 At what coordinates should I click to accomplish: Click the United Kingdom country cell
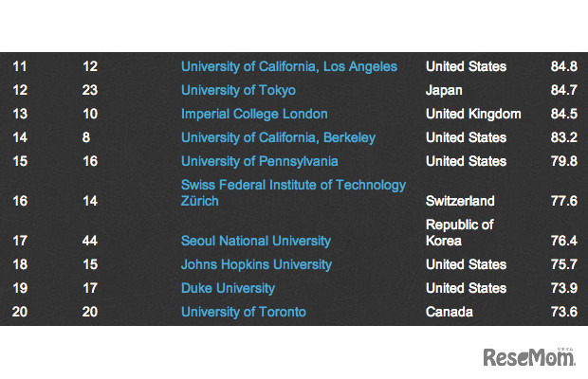[x=473, y=114]
